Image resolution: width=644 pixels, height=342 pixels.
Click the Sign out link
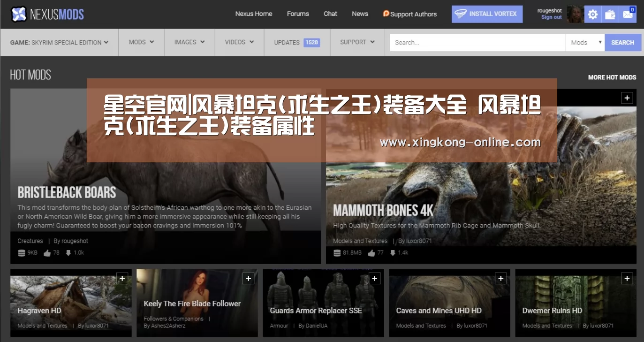click(551, 17)
